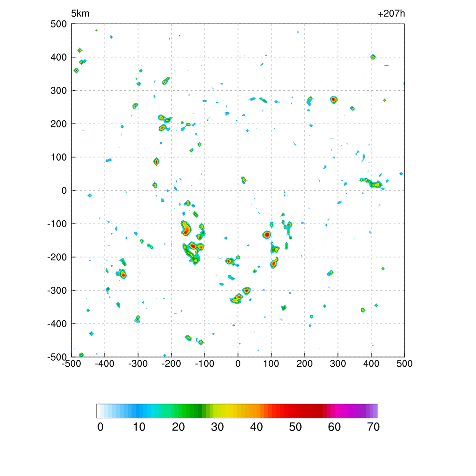Image resolution: width=476 pixels, height=476 pixels.
Task: Click colorbar scale label 20
Action: tap(178, 427)
